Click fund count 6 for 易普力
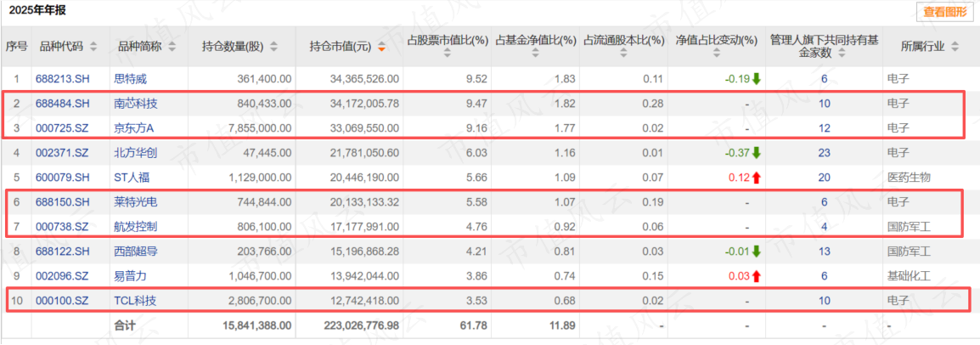 (x=825, y=275)
